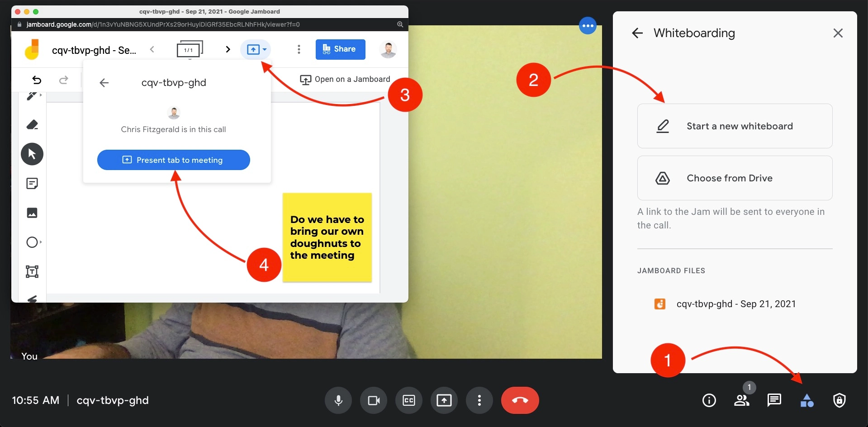Click Present tab to meeting

pos(174,160)
